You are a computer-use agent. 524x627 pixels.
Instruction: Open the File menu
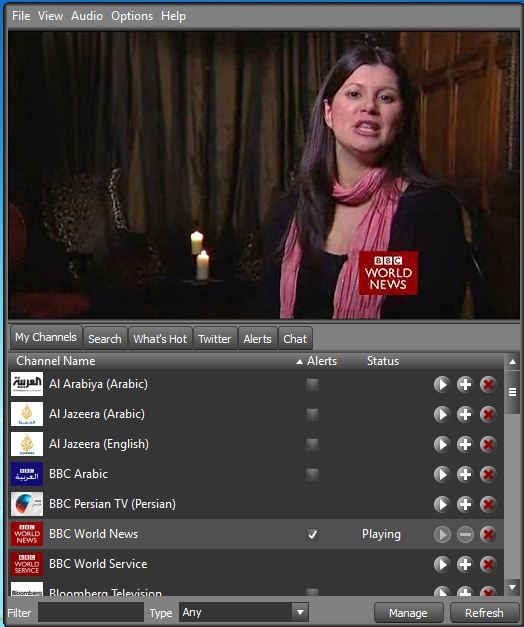(21, 16)
